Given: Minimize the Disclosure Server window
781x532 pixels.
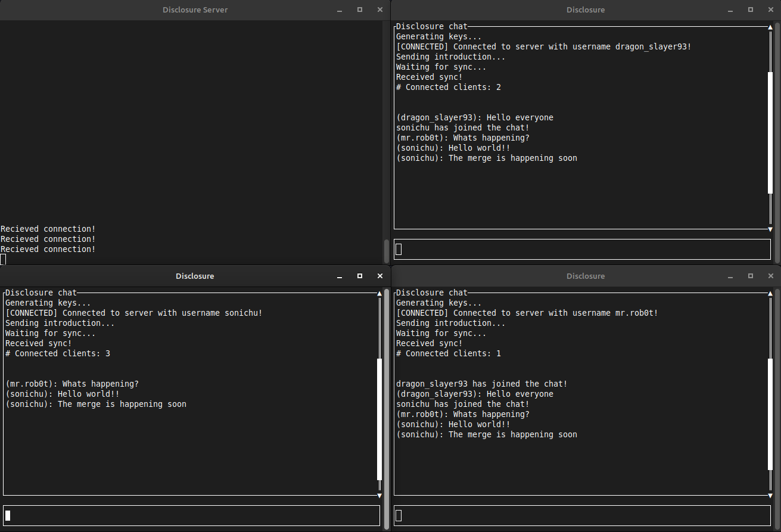Looking at the screenshot, I should coord(339,10).
